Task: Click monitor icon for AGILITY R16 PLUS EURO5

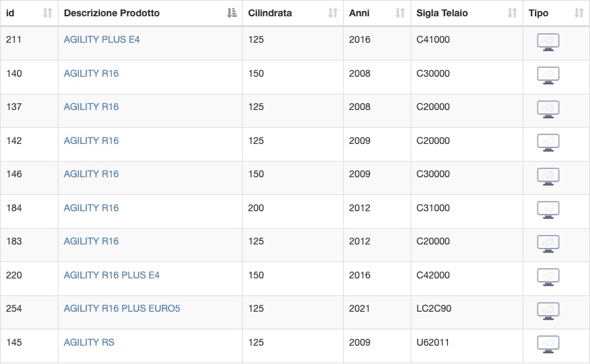Action: [548, 311]
